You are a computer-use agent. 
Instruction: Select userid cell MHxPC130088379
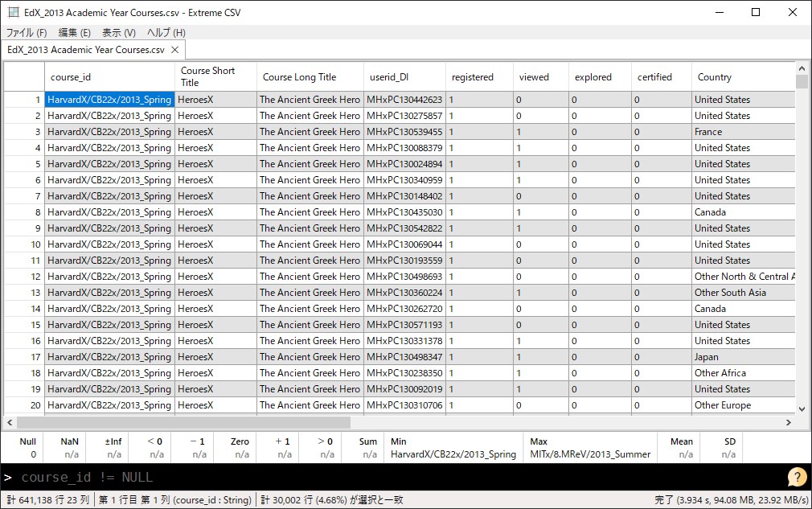click(405, 148)
